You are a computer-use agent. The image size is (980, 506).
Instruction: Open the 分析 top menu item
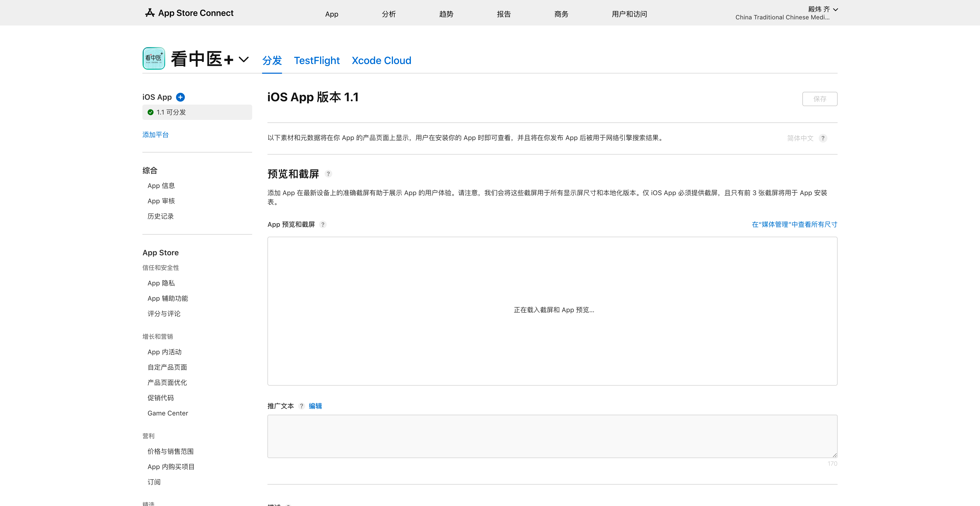pyautogui.click(x=388, y=14)
